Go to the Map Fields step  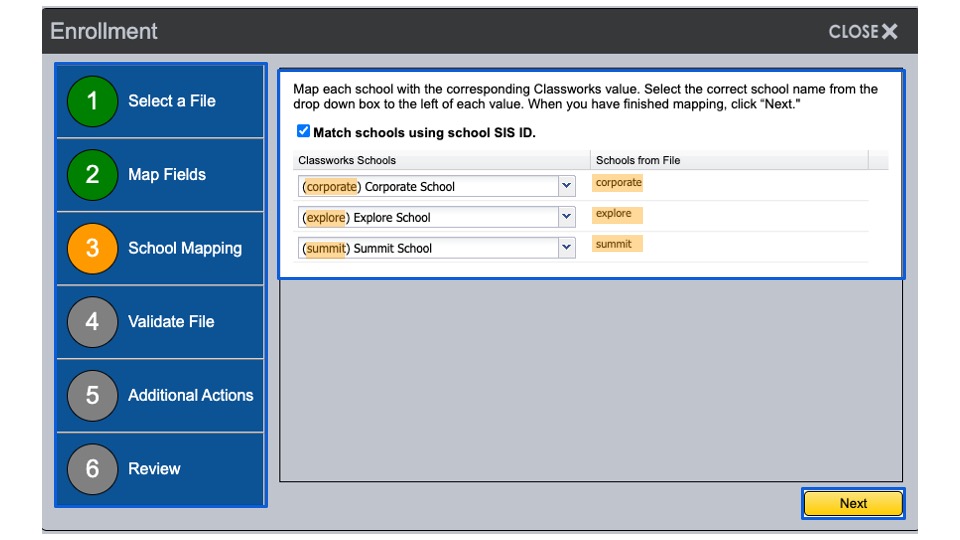tap(160, 174)
